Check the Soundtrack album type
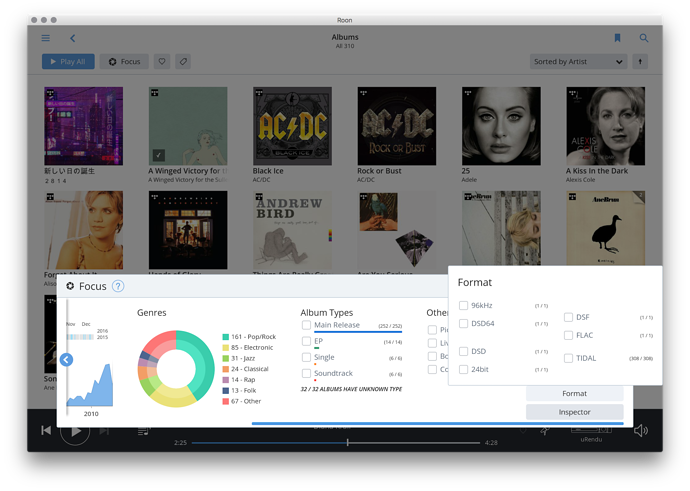 306,373
